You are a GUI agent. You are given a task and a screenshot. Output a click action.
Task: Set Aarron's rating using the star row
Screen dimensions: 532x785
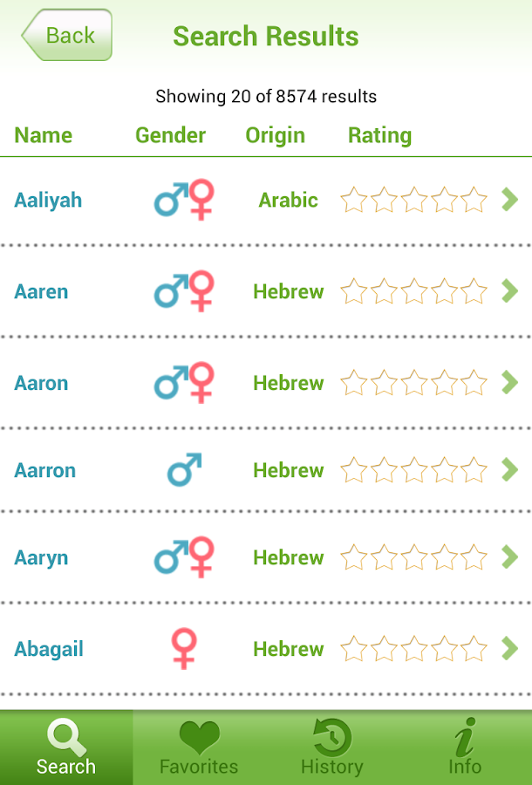[x=414, y=469]
